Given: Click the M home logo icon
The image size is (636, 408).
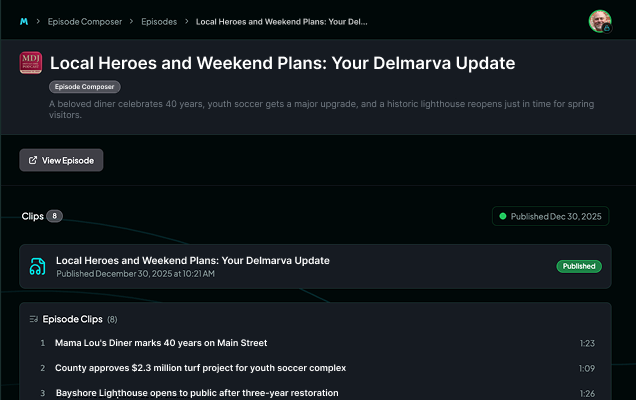Looking at the screenshot, I should [24, 21].
